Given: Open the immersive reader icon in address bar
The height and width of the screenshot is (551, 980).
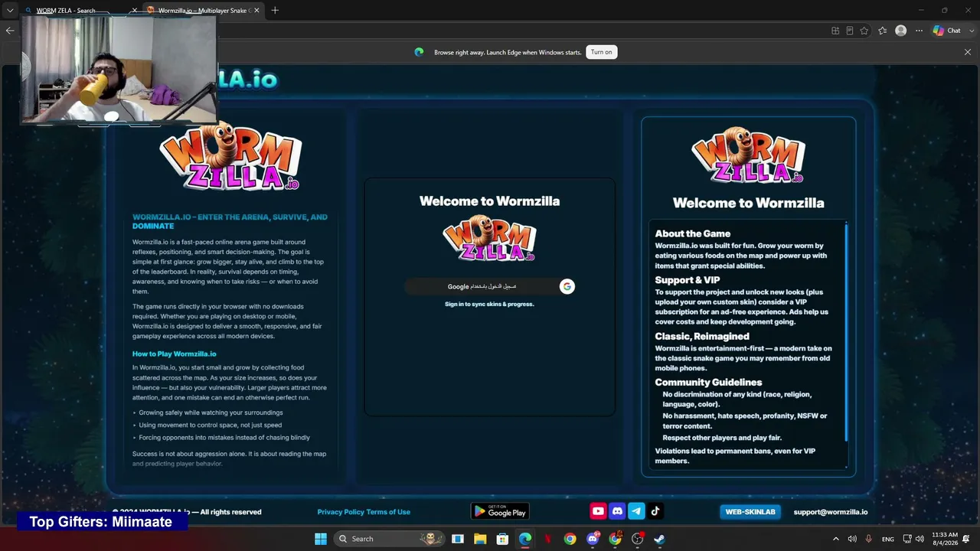Looking at the screenshot, I should coord(850,31).
